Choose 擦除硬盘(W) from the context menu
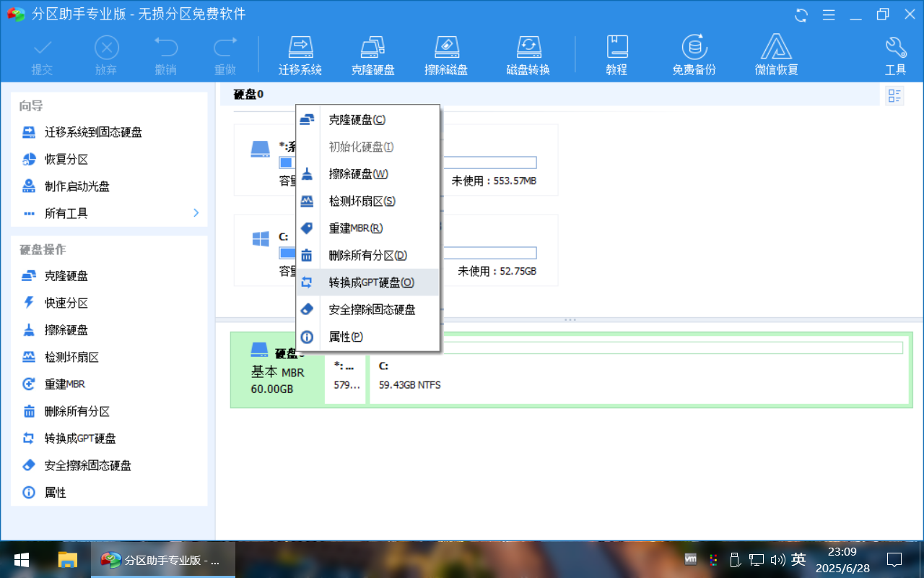Viewport: 924px width, 578px height. click(367, 174)
